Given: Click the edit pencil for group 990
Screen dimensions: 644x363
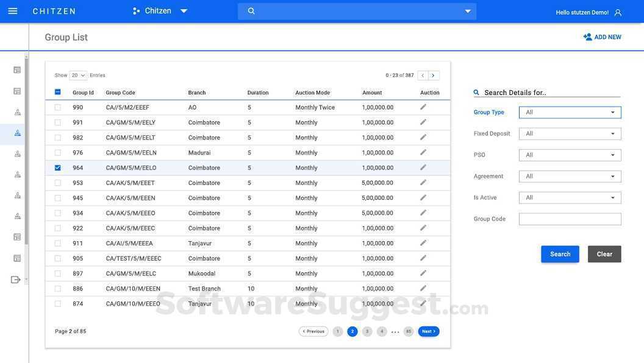Looking at the screenshot, I should tap(423, 107).
